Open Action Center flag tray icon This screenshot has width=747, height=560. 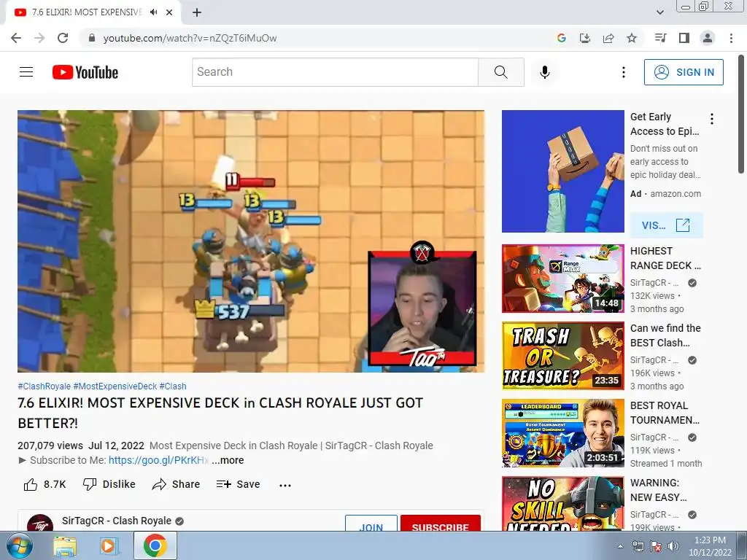click(656, 546)
